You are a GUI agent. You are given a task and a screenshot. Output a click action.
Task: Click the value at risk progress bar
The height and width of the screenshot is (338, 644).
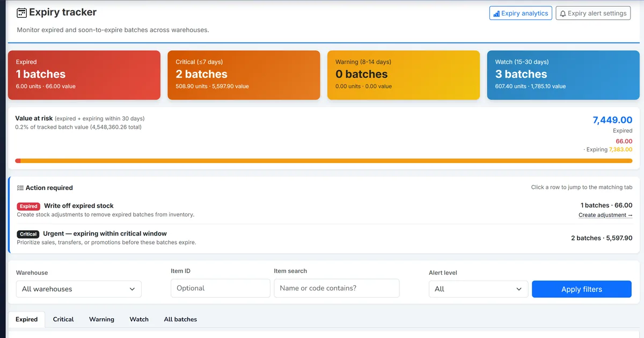(x=324, y=161)
